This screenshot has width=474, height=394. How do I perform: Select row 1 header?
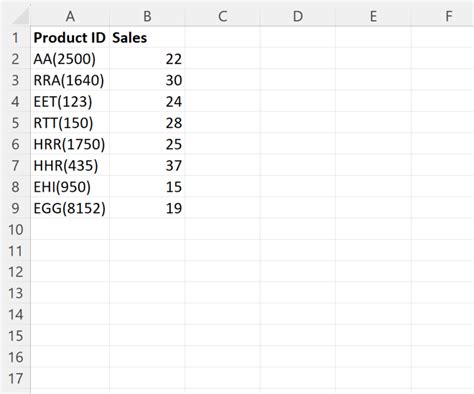pyautogui.click(x=15, y=37)
